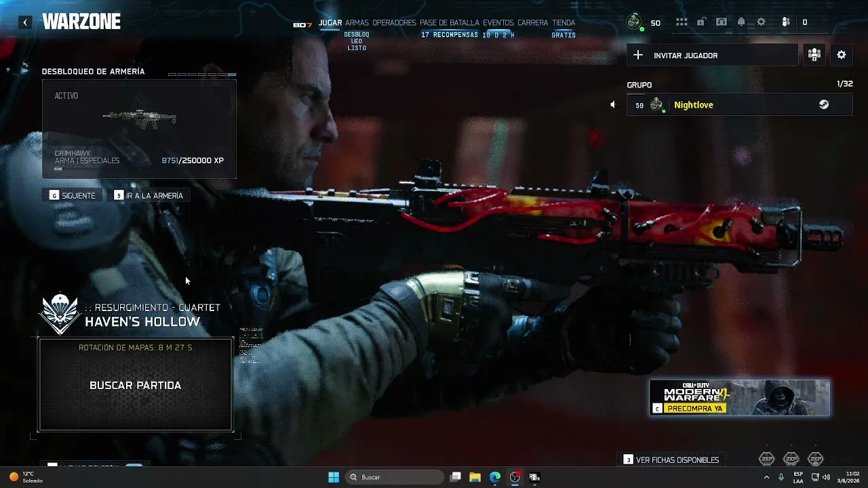Click the 1/32 group count
The width and height of the screenshot is (868, 488).
click(845, 84)
